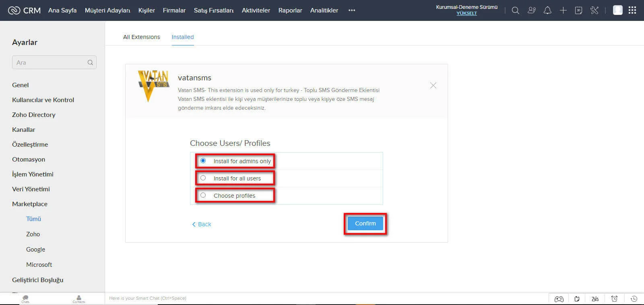The height and width of the screenshot is (305, 644).
Task: Click the gamepad icon in bottom bar
Action: (559, 299)
